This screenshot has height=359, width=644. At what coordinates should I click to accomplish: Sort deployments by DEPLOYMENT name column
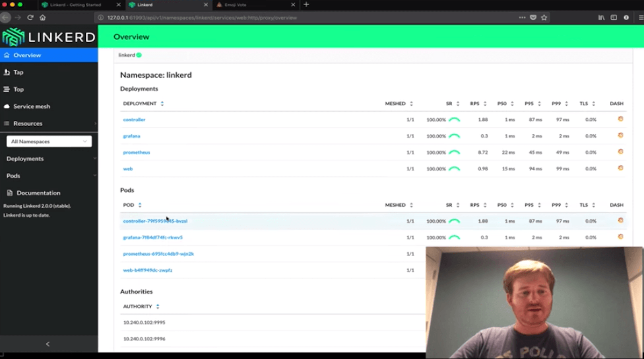pos(140,103)
